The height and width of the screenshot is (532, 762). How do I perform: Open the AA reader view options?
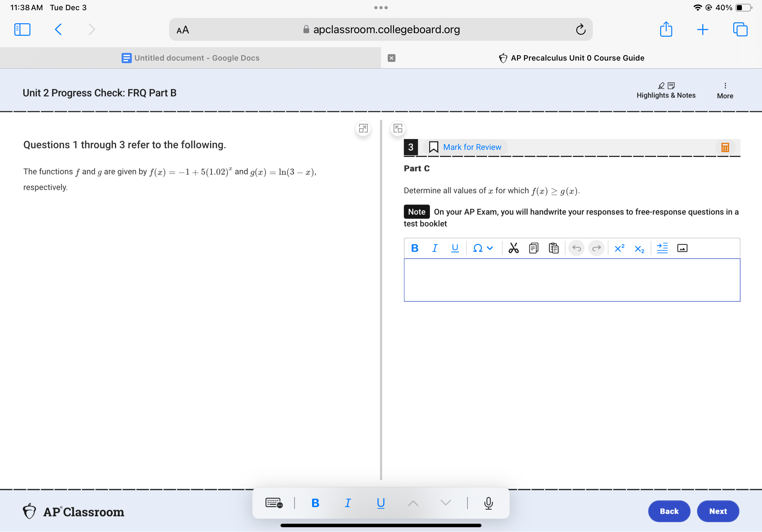[x=183, y=30]
